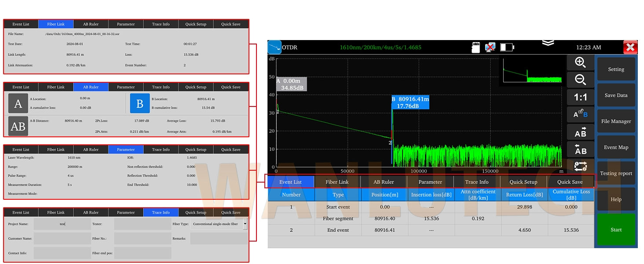This screenshot has width=644, height=264.
Task: Move AB cursors left with arrow icon
Action: (580, 149)
